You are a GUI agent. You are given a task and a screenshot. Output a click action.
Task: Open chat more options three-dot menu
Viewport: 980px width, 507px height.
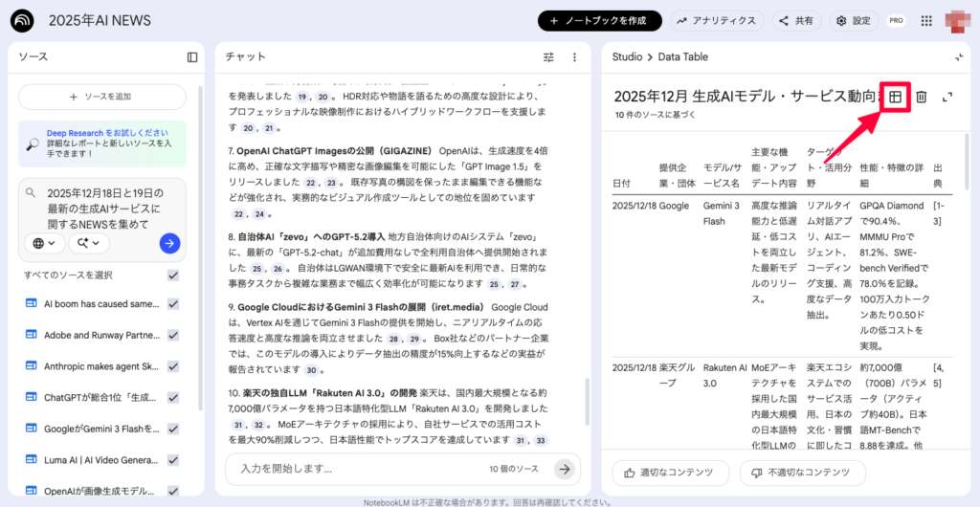pos(574,56)
